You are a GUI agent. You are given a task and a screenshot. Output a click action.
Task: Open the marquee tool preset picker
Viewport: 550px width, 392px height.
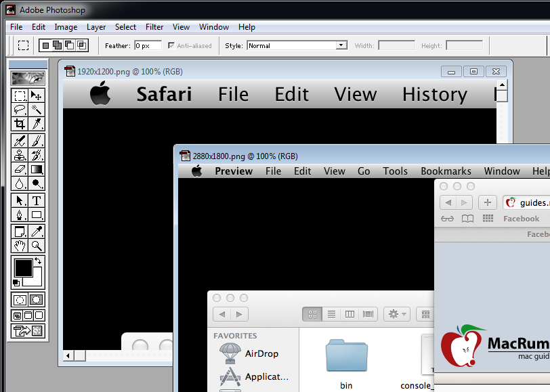click(x=24, y=45)
